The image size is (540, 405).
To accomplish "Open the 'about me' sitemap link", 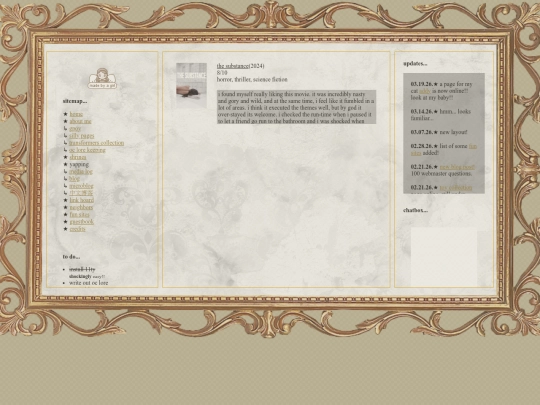I will 81,121.
